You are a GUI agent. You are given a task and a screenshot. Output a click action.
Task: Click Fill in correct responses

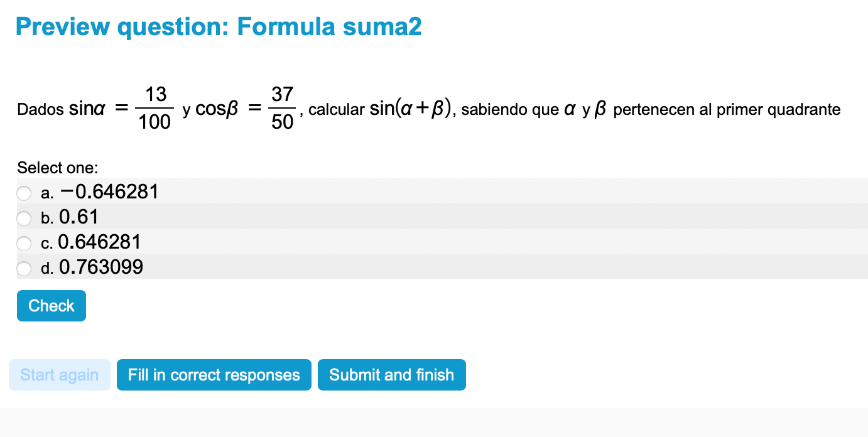point(214,375)
